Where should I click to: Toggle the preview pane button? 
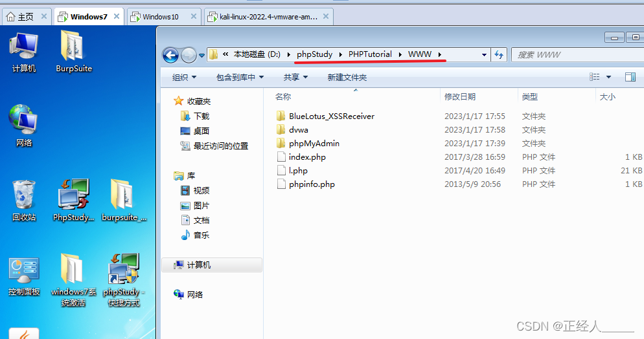tap(630, 77)
